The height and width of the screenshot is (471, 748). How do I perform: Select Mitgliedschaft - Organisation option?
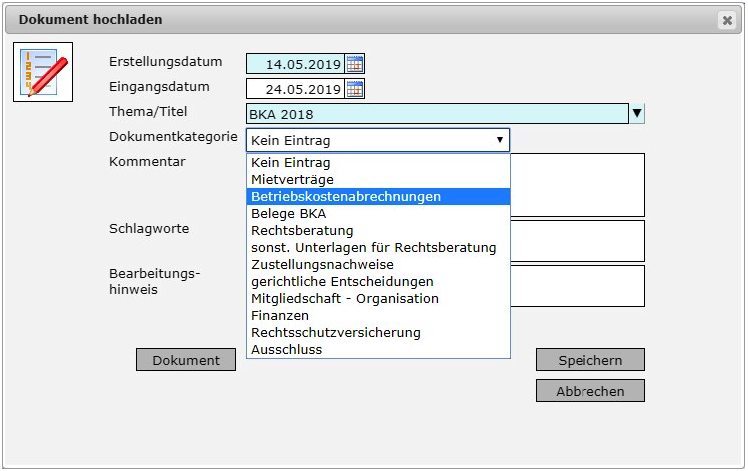point(345,299)
